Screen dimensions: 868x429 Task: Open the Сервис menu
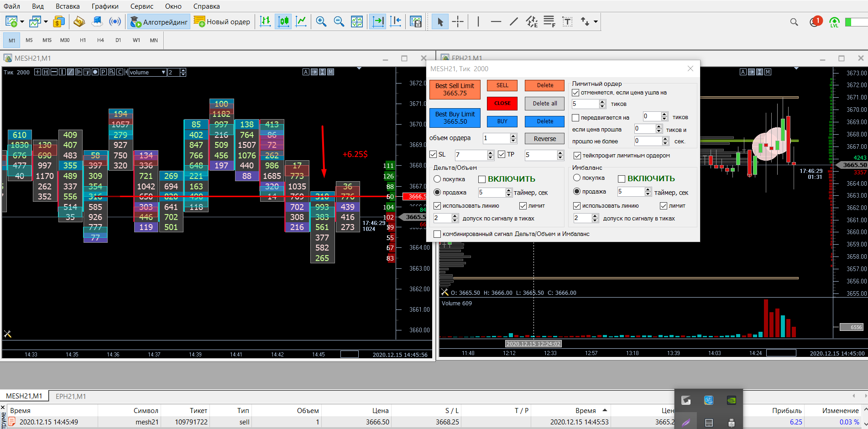(x=141, y=6)
